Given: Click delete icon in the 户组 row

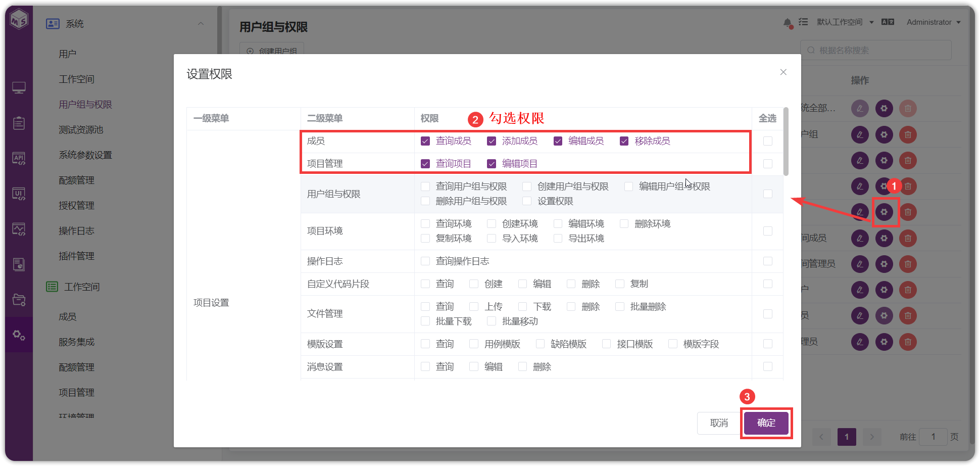Looking at the screenshot, I should point(908,134).
